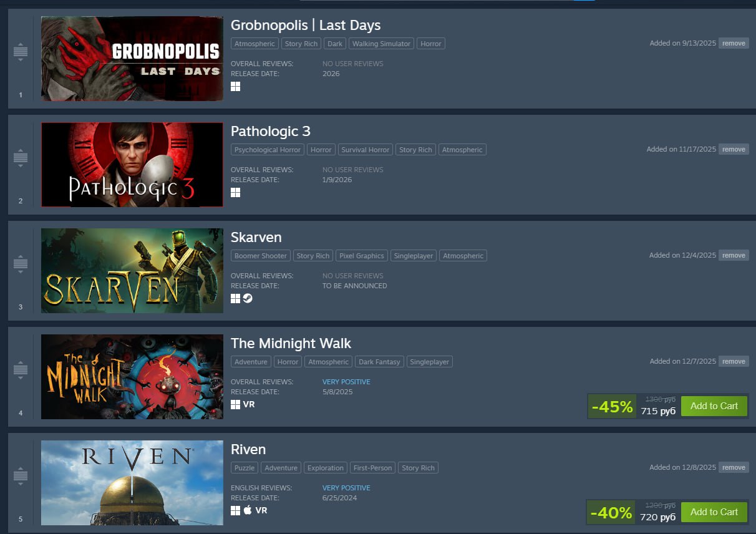
Task: Click the reorder handle next to Skarven
Action: pos(21,264)
